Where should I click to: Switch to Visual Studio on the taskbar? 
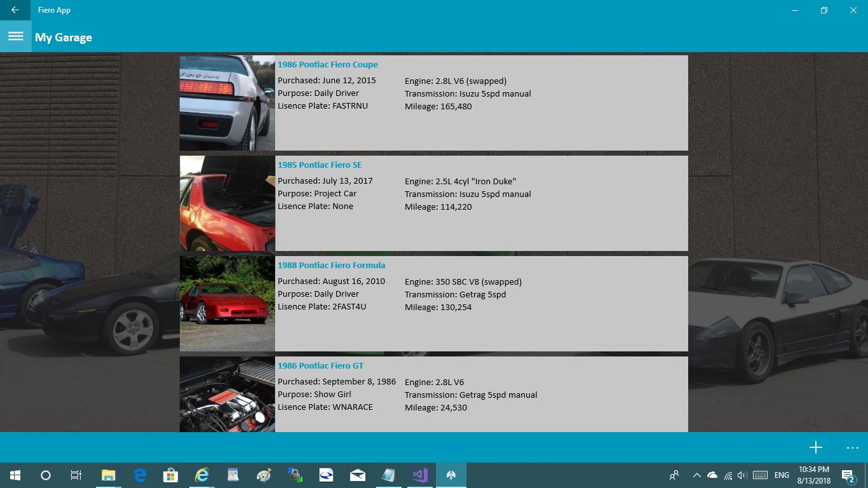pos(419,475)
